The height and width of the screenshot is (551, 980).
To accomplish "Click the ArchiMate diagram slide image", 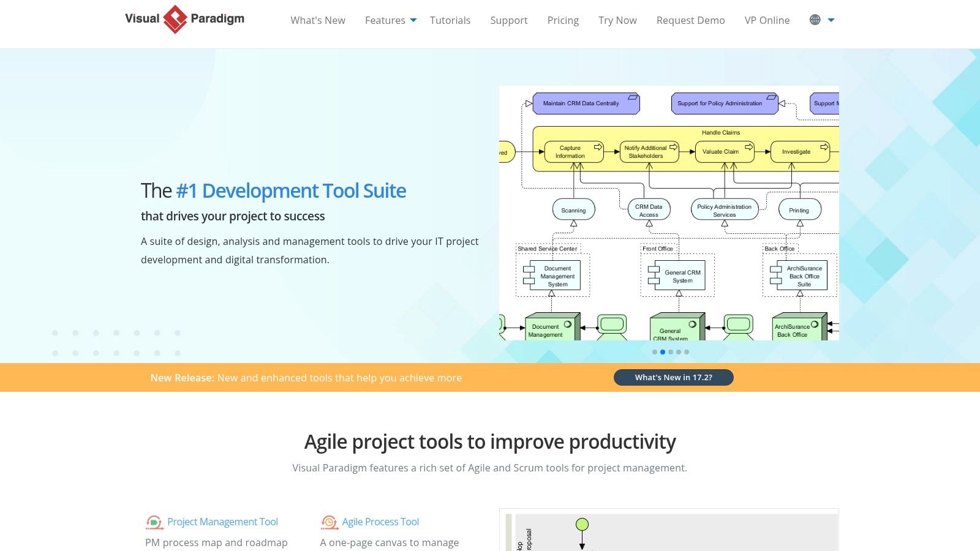I will pyautogui.click(x=669, y=213).
